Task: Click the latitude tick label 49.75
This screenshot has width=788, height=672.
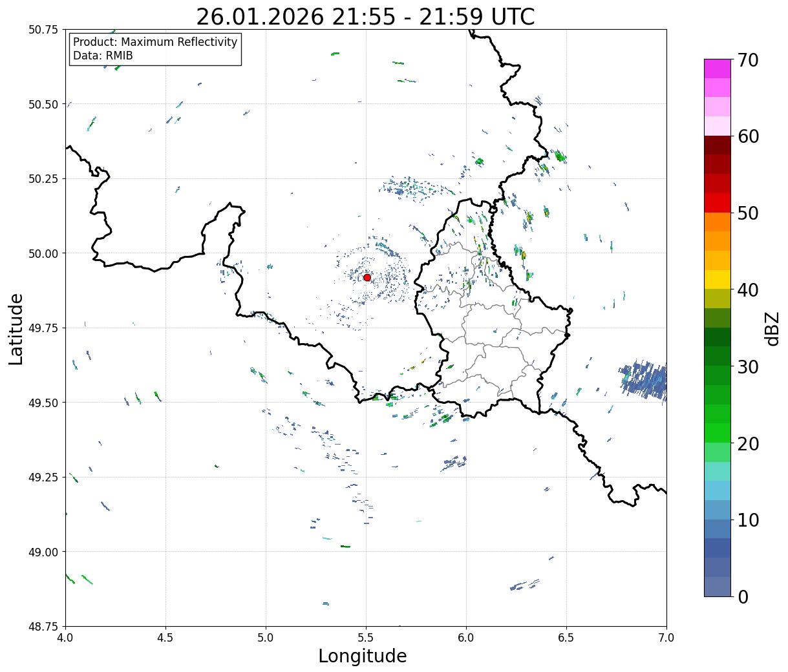Action: point(43,328)
